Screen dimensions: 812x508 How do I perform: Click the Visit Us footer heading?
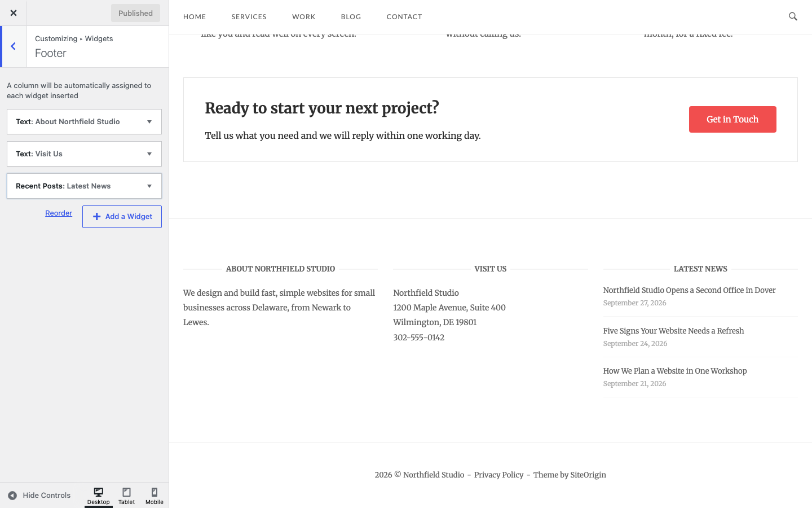click(x=491, y=269)
